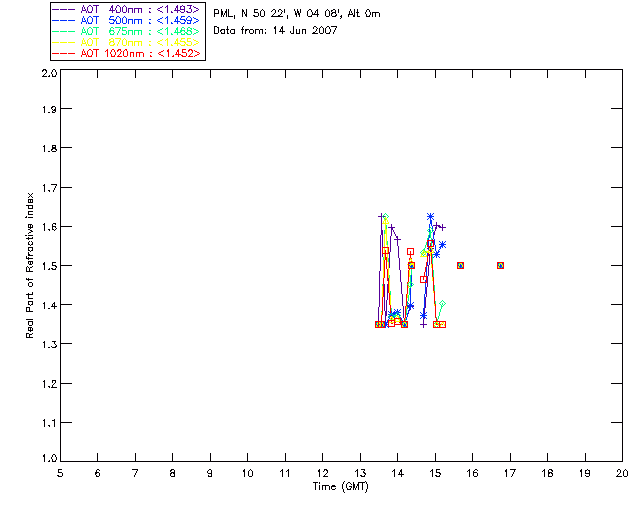Click the y-axis tick label 1.1
The height and width of the screenshot is (512, 640).
pos(49,423)
